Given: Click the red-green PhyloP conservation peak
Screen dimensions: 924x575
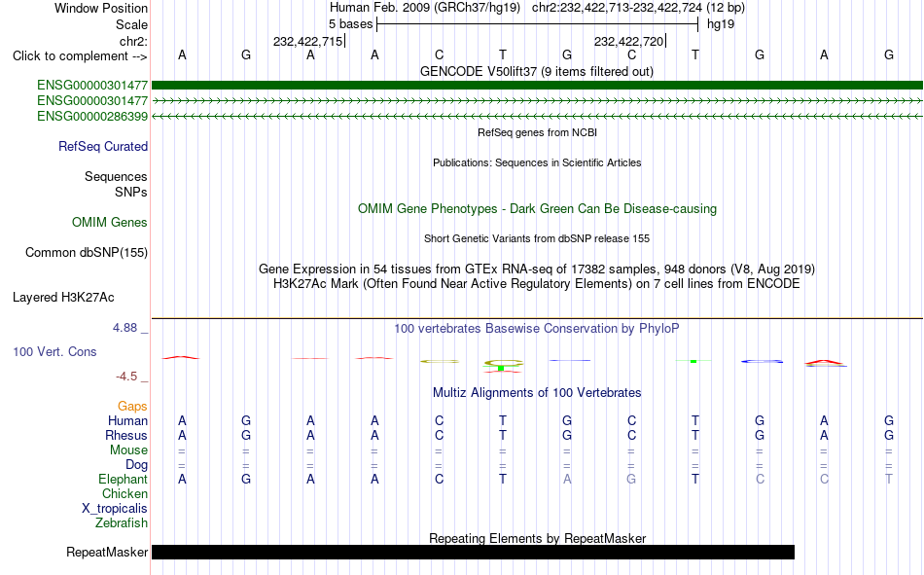Looking at the screenshot, I should (x=503, y=366).
